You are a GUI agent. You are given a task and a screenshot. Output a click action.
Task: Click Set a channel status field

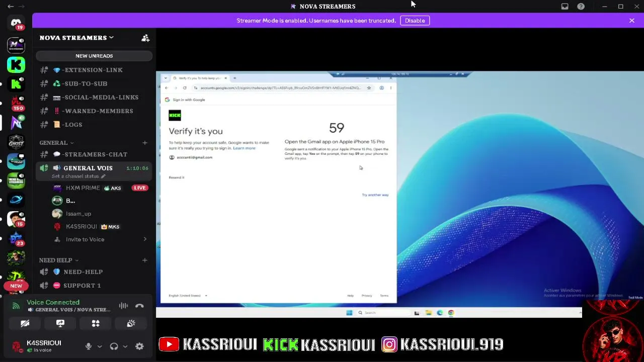point(79,176)
